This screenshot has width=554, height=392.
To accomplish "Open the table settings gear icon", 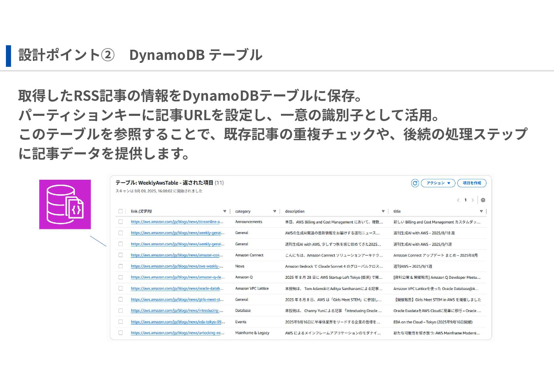I will (483, 200).
